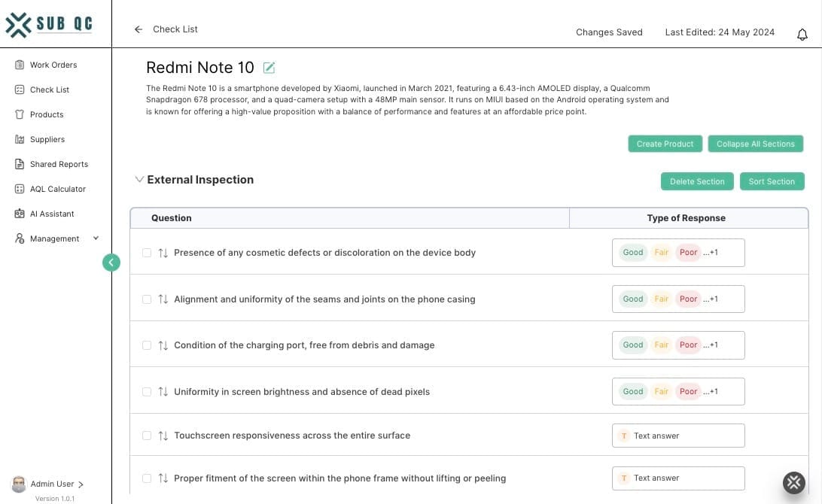Collapse the sidebar with the green arrow
Screen dimensions: 822x504
pyautogui.click(x=111, y=263)
